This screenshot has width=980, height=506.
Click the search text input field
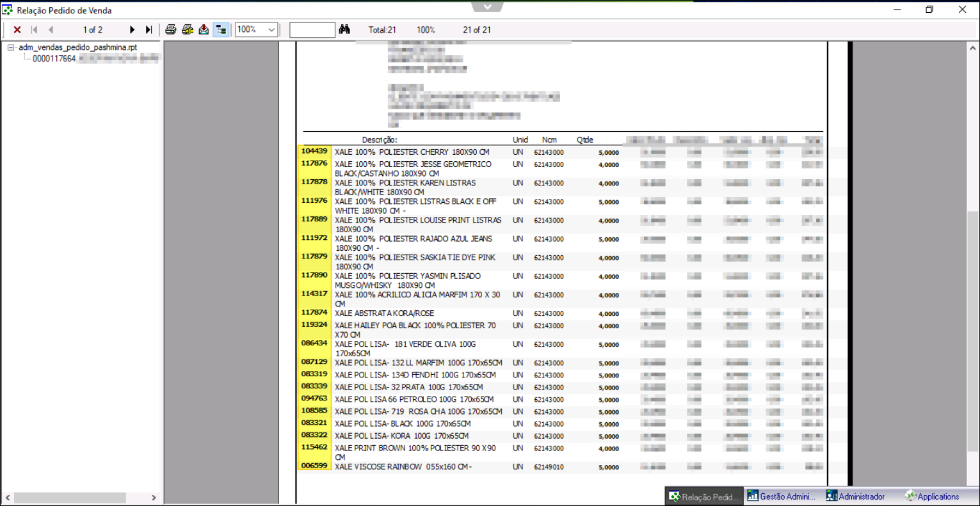tap(312, 30)
